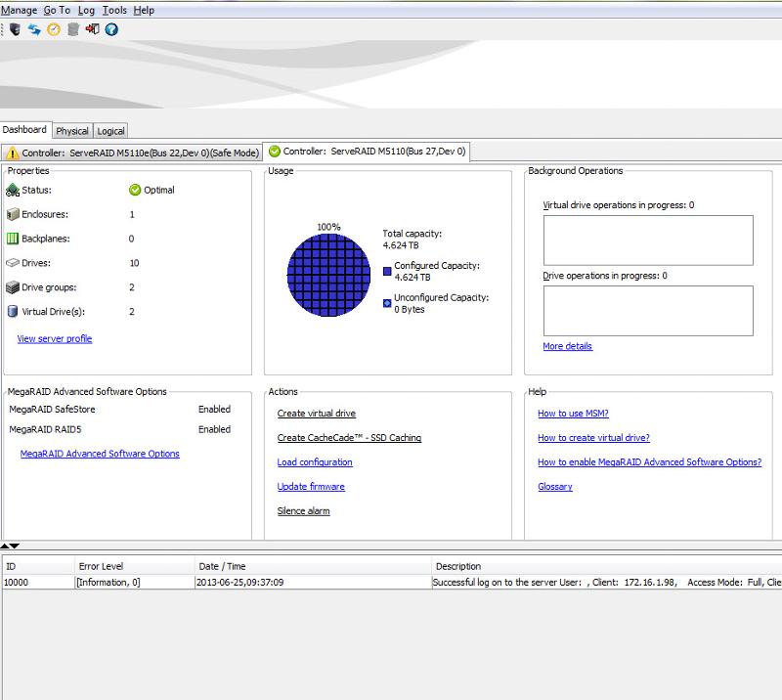The width and height of the screenshot is (782, 700).
Task: Click the blue refresh arrows icon
Action: click(34, 29)
